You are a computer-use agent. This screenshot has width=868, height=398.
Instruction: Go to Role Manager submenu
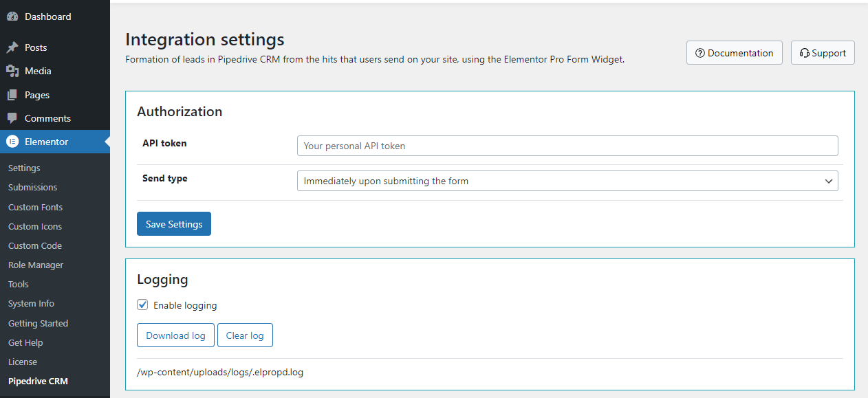(36, 265)
